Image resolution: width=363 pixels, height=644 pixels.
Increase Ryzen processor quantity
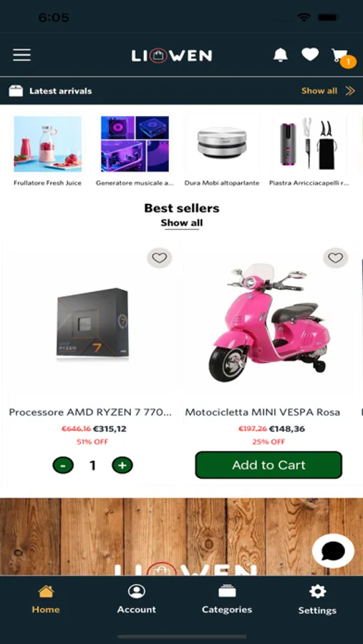(122, 465)
